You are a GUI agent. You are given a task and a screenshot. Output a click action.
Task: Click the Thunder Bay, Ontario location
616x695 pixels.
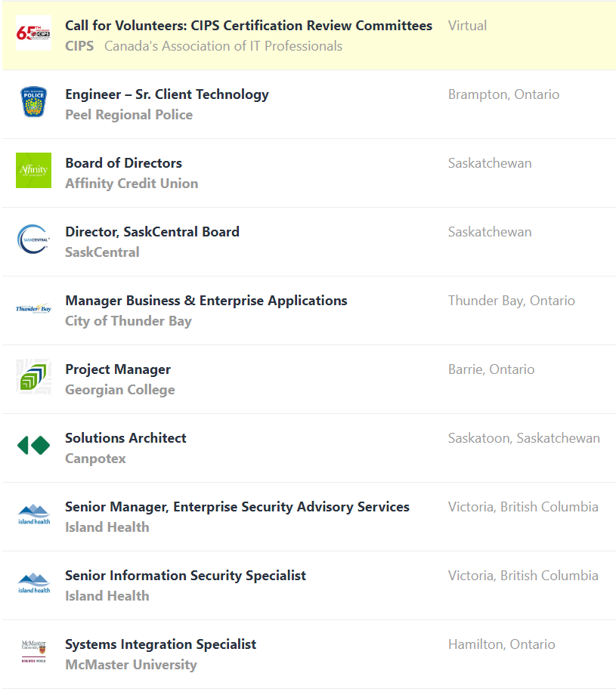pyautogui.click(x=512, y=301)
